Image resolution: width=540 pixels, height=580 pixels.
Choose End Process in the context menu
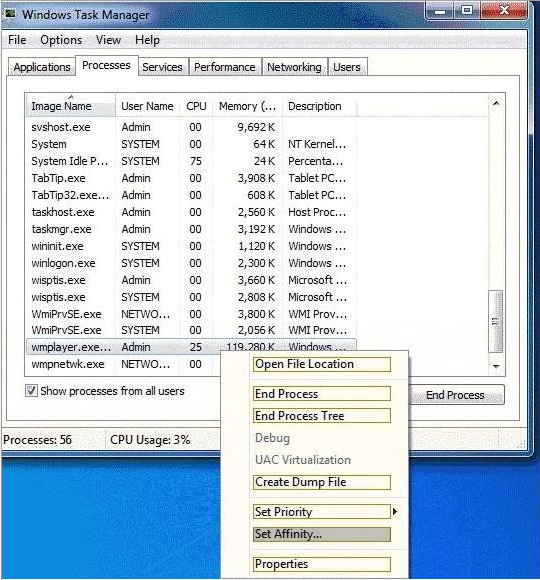tap(321, 394)
